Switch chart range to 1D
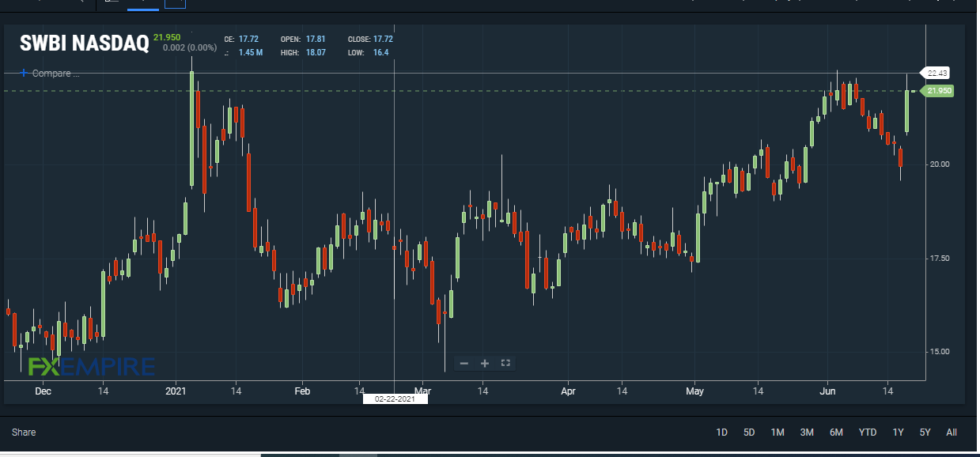The image size is (980, 457). tap(721, 432)
